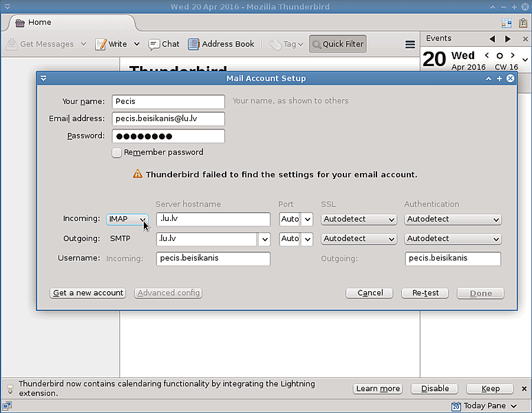Expand the Outgoing hostname dropdown arrow
The image size is (532, 413).
tap(264, 240)
